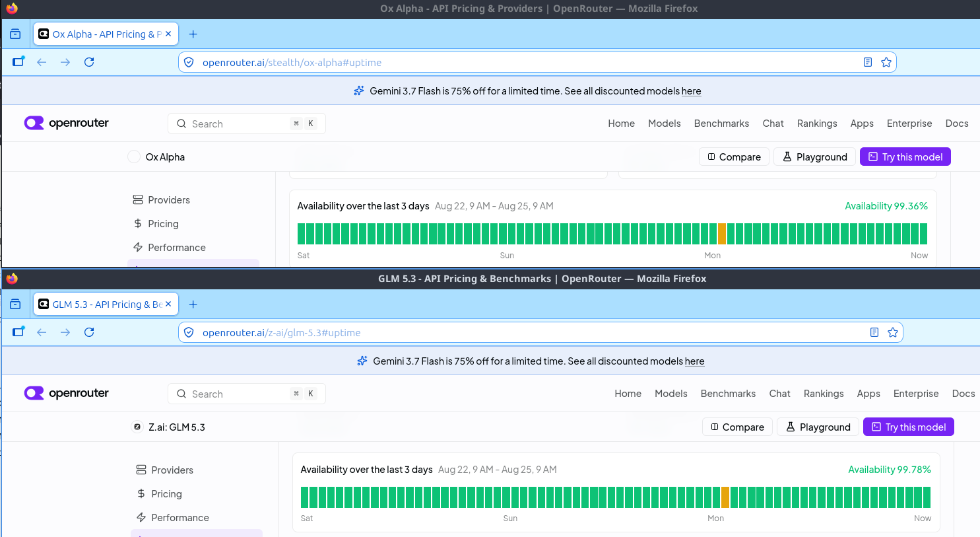Open Playground from the GLM 5.3 page
Image resolution: width=980 pixels, height=537 pixels.
tap(818, 427)
